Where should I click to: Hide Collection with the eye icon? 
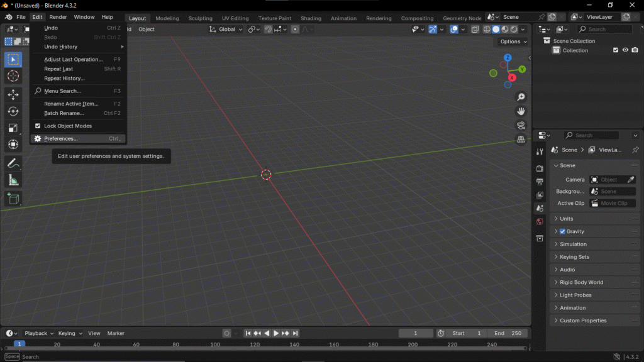pos(625,50)
